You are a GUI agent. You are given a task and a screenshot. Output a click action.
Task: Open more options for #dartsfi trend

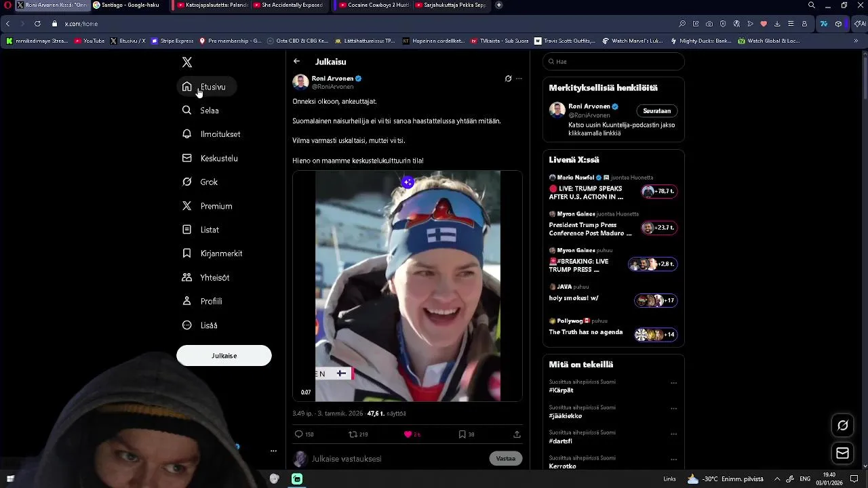673,434
